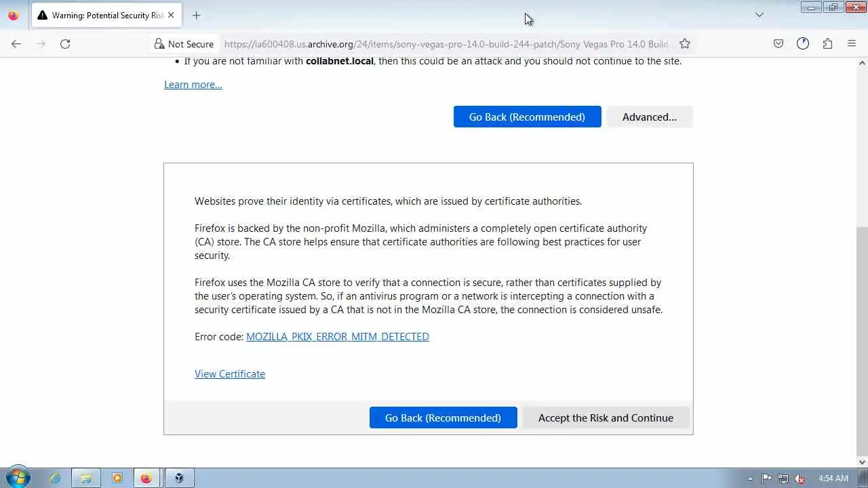Viewport: 868px width, 488px height.
Task: Open MOZILLA_PKIX_ERROR_MITM_DETECTED error code link
Action: (338, 337)
